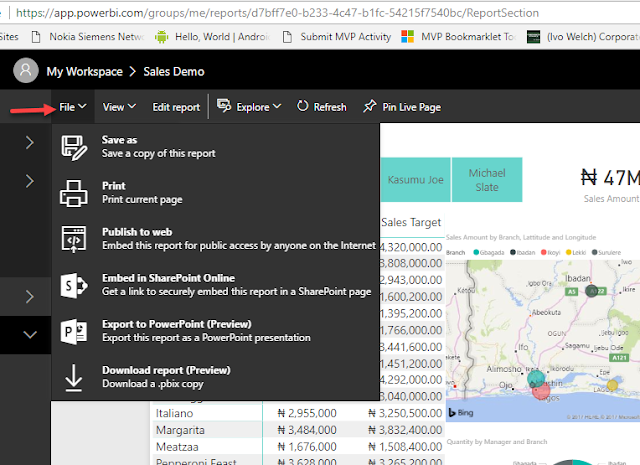
Task: Click the Ikoyi legend color dot
Action: click(543, 252)
